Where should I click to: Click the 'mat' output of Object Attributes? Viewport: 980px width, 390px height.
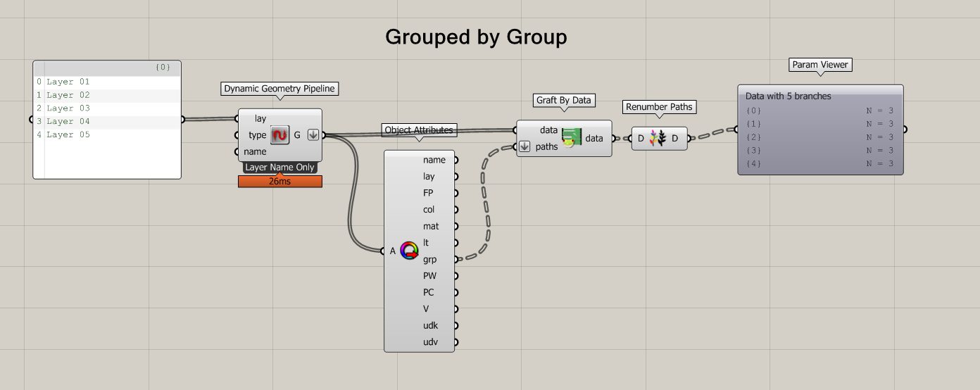tap(431, 226)
